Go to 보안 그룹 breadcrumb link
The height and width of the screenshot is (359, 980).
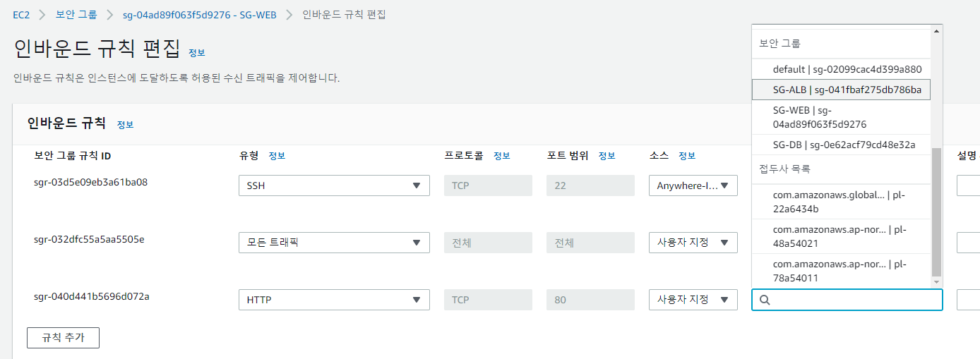[76, 14]
